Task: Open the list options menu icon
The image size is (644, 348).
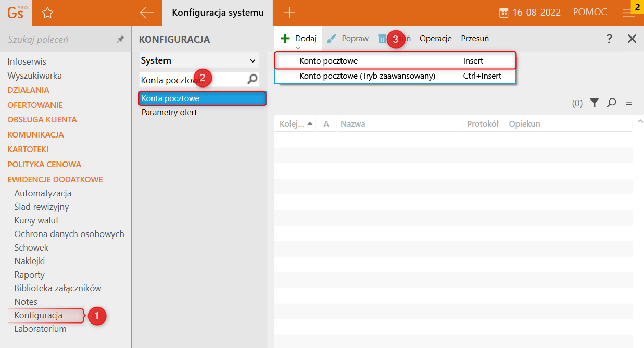Action: point(629,103)
